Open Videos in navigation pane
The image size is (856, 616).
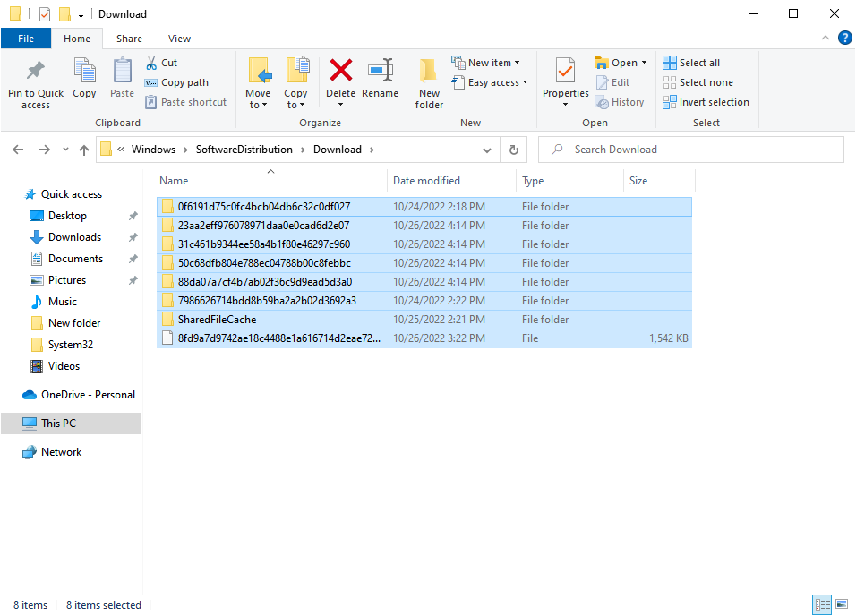pyautogui.click(x=64, y=366)
